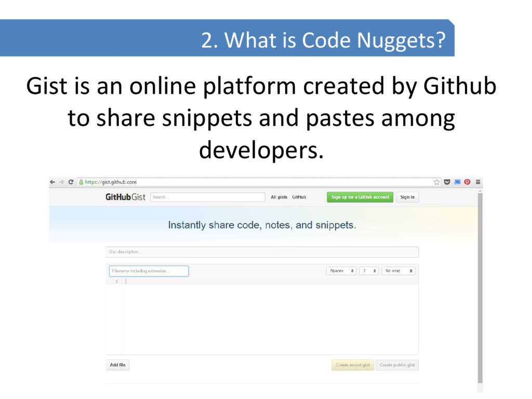This screenshot has height=399, width=532.
Task: Click the blue screen extension icon
Action: (457, 182)
